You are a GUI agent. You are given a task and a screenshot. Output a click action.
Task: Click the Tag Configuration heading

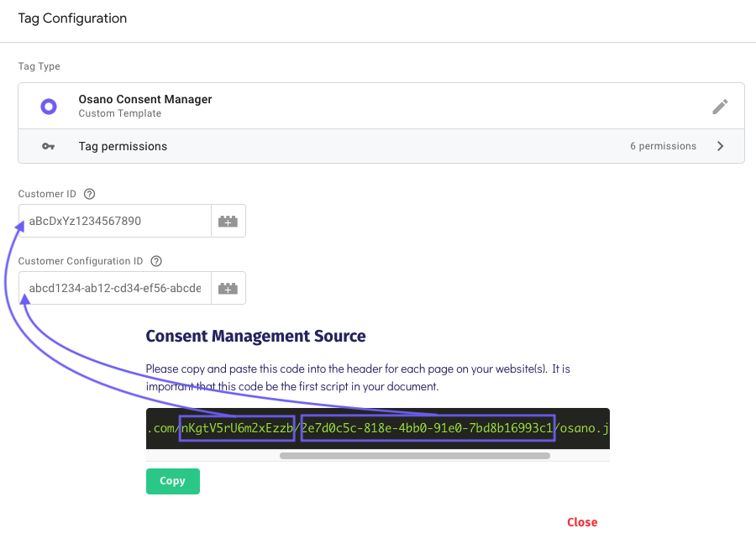point(72,18)
